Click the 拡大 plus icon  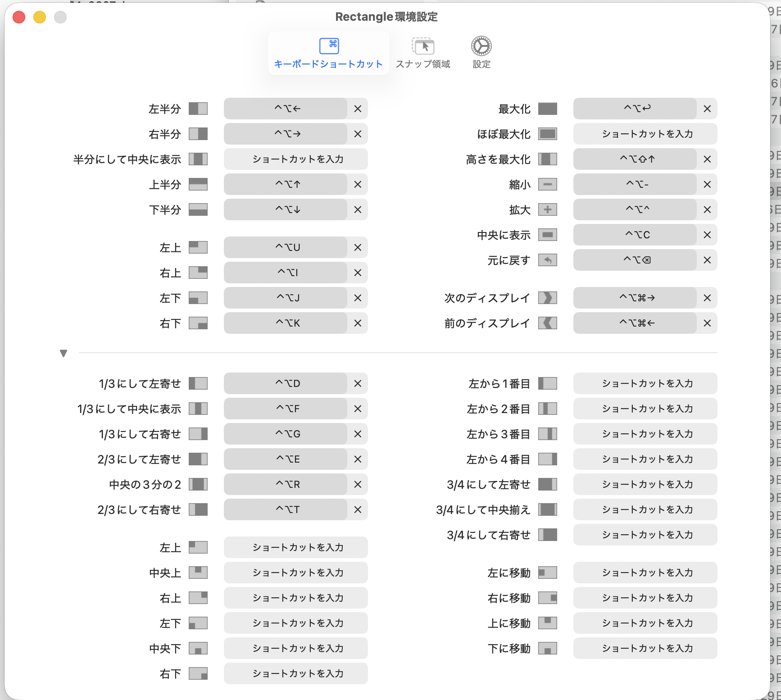coord(547,209)
